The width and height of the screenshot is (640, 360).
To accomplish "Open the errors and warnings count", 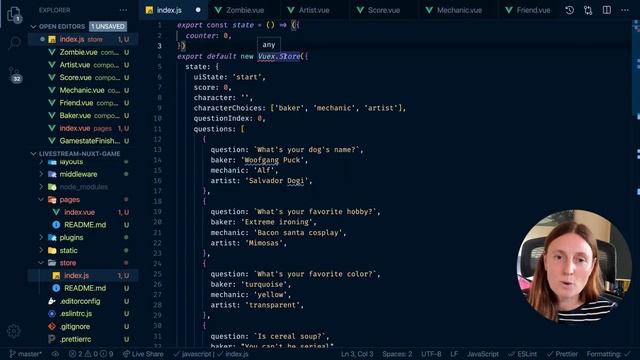I will [91, 354].
